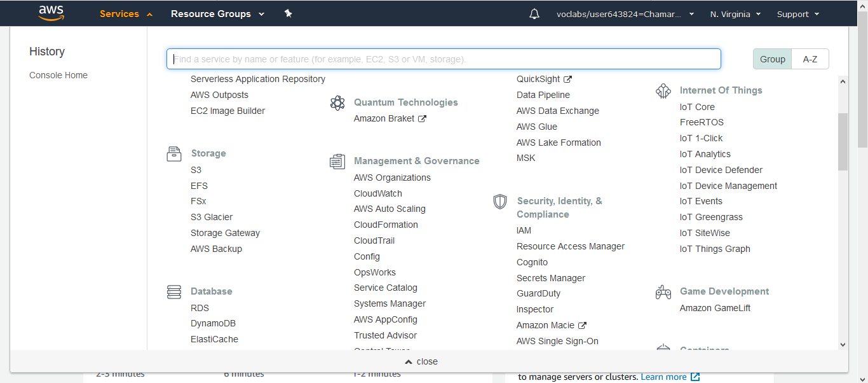Open IoT Greengrass
Image resolution: width=868 pixels, height=383 pixels.
click(711, 217)
